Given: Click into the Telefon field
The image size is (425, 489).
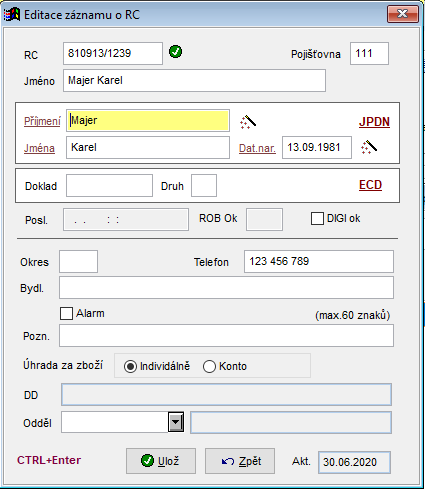Looking at the screenshot, I should pyautogui.click(x=319, y=262).
